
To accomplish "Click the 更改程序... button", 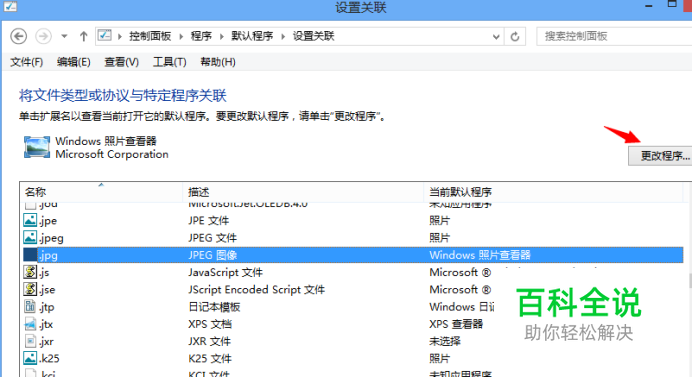I will point(660,156).
